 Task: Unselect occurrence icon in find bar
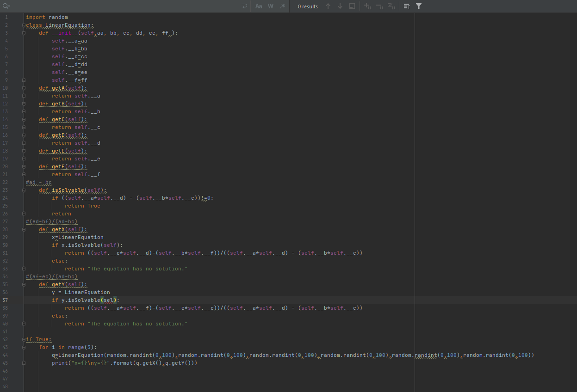(x=379, y=6)
